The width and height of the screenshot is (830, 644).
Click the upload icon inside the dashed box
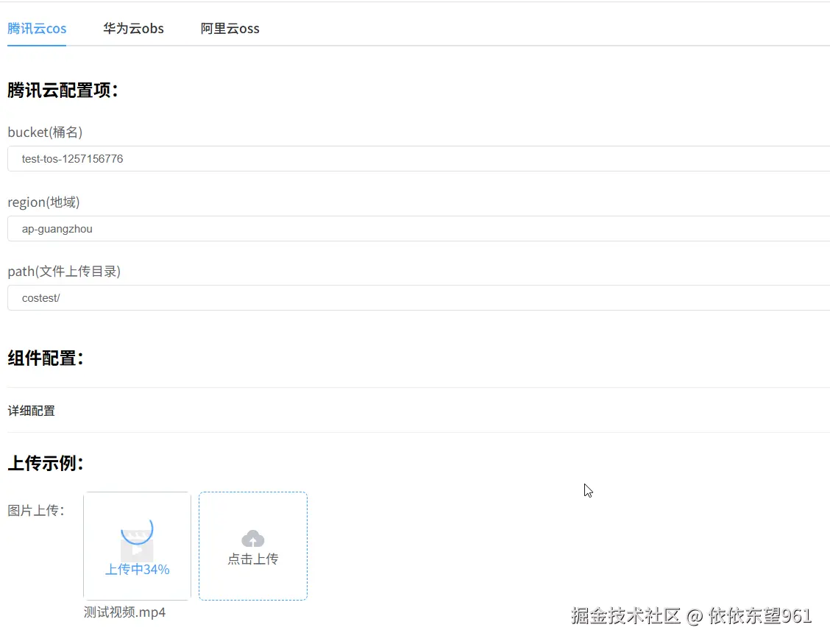(252, 538)
